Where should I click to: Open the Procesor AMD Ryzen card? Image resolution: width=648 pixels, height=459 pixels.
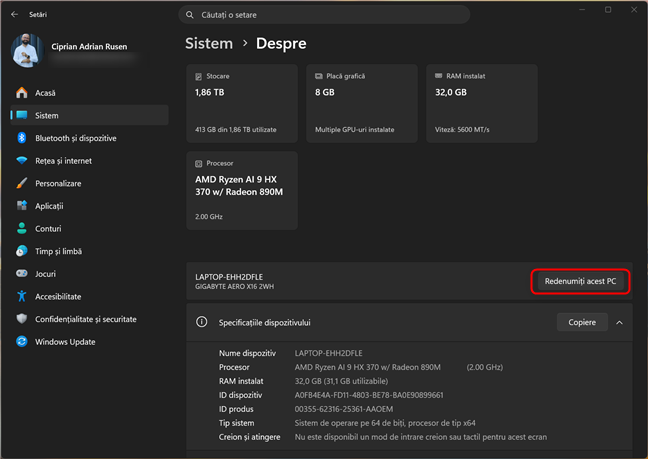tap(242, 190)
